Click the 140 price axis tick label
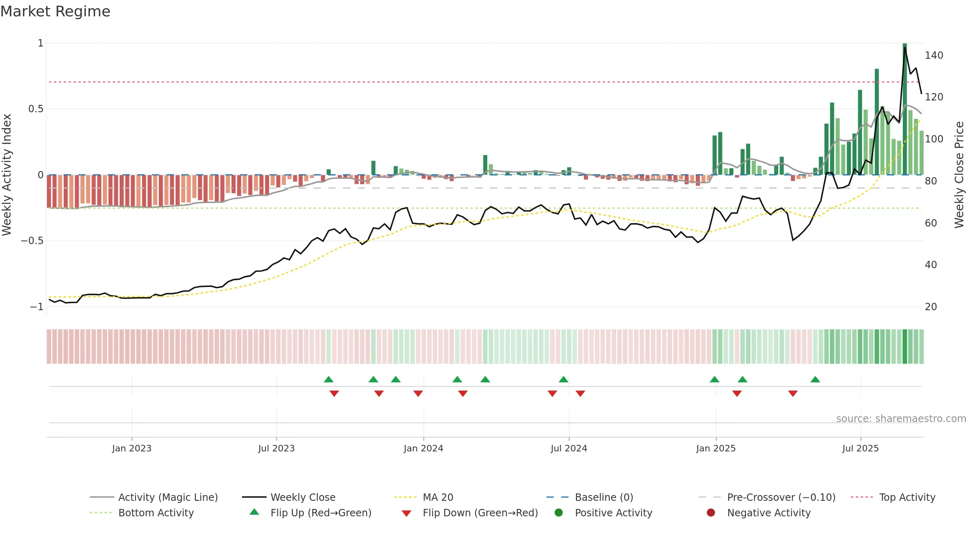980x551 pixels. (934, 55)
